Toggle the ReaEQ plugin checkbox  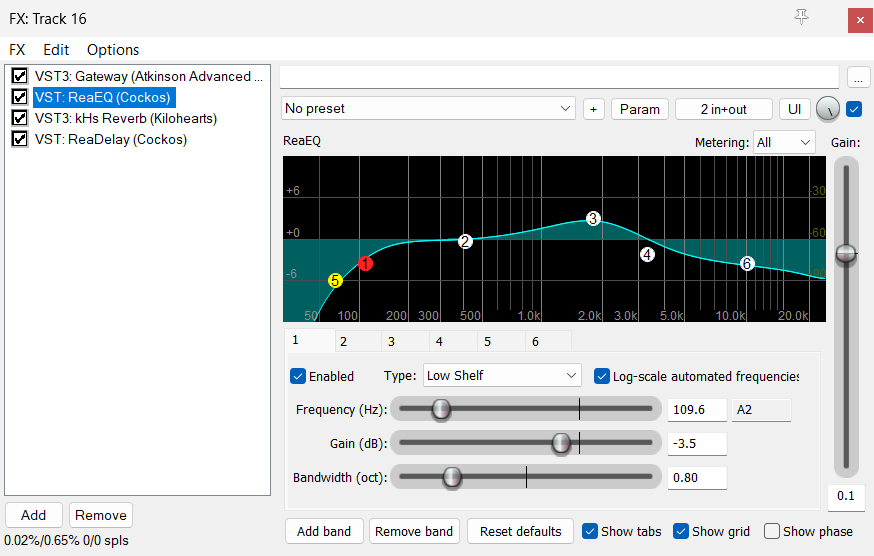[x=20, y=97]
